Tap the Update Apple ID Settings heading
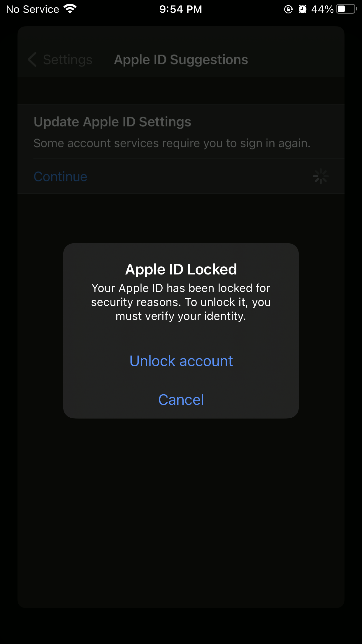This screenshot has height=644, width=362. click(x=113, y=122)
